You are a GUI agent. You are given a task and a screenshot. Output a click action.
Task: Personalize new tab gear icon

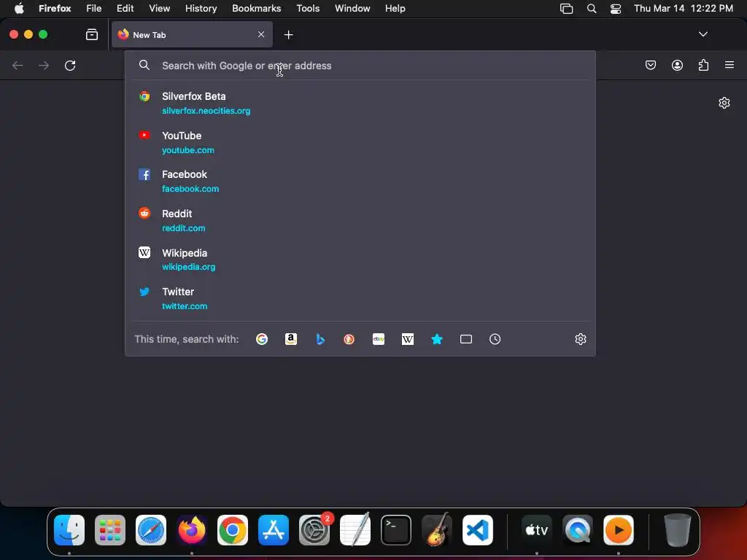click(724, 103)
